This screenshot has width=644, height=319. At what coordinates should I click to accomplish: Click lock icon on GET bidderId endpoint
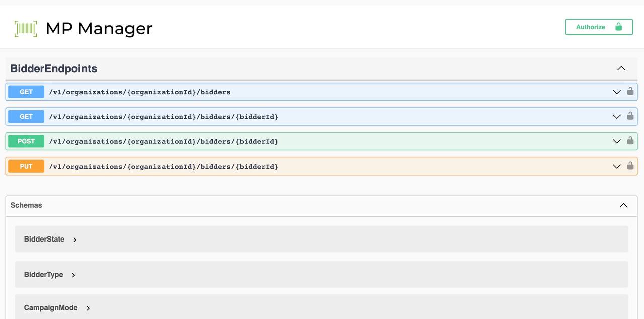[630, 116]
